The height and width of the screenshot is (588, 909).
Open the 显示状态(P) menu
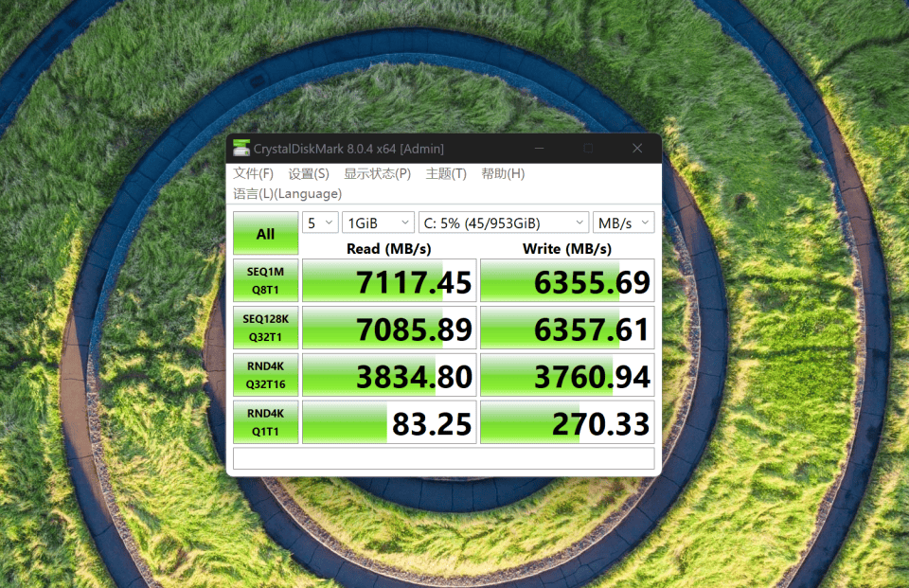tap(377, 174)
